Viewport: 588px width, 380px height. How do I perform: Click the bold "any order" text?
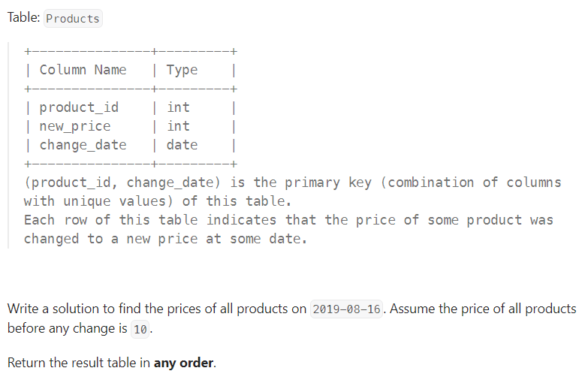[183, 363]
